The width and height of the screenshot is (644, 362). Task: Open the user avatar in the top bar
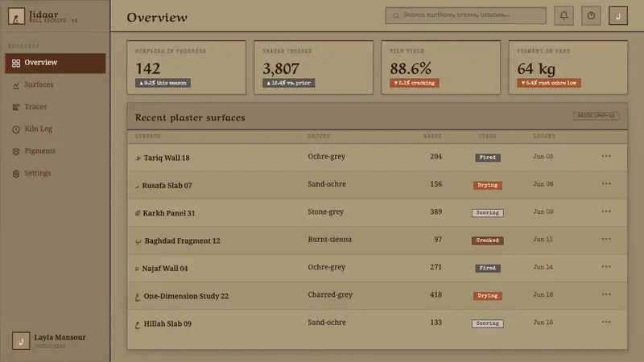click(x=617, y=15)
